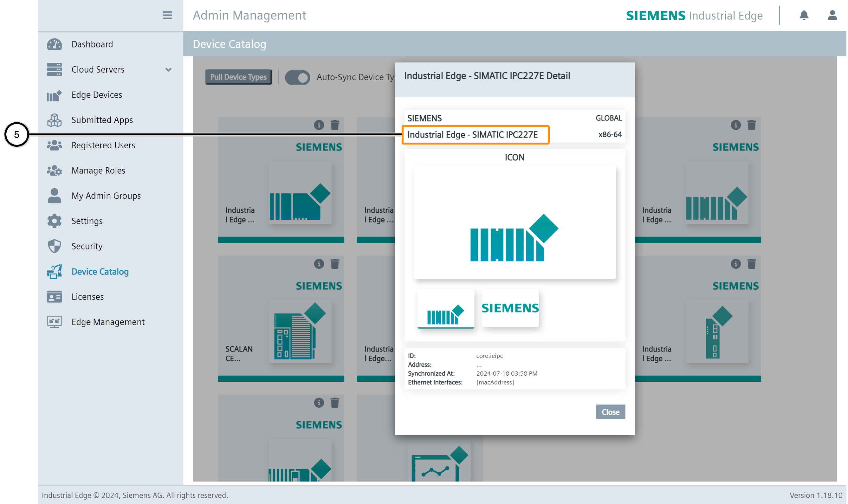Open Security settings in sidebar
The height and width of the screenshot is (504, 848).
87,246
